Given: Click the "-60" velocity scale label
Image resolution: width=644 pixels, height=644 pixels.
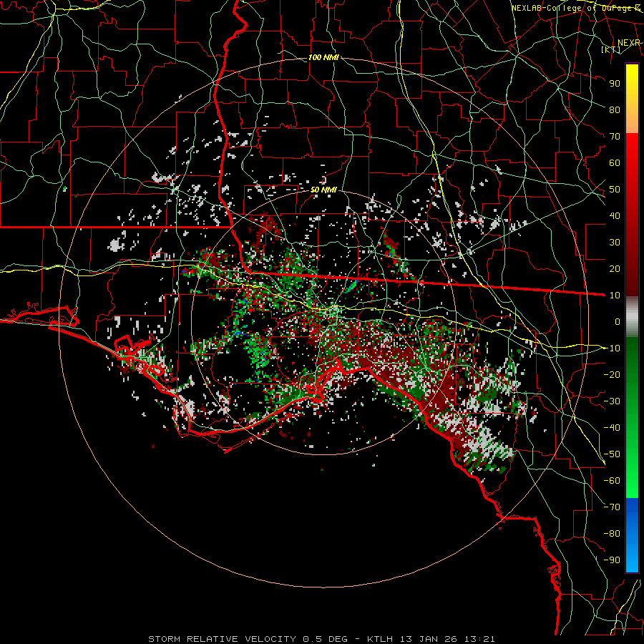Looking at the screenshot, I should [x=612, y=481].
